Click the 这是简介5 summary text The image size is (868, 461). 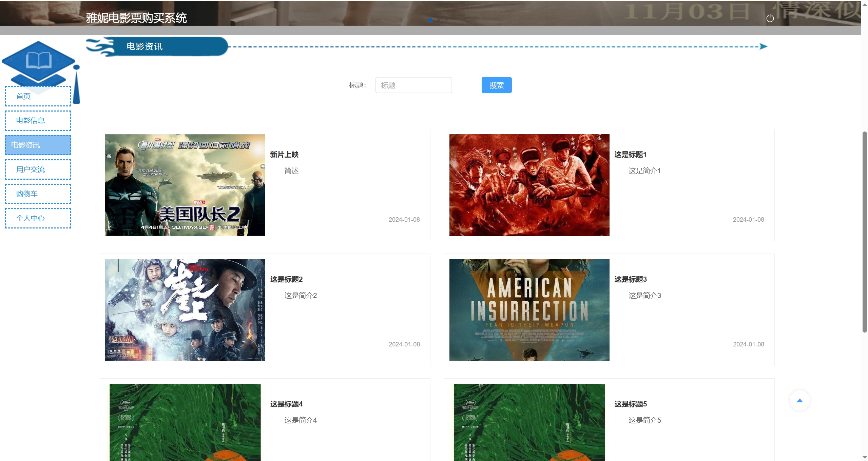645,420
